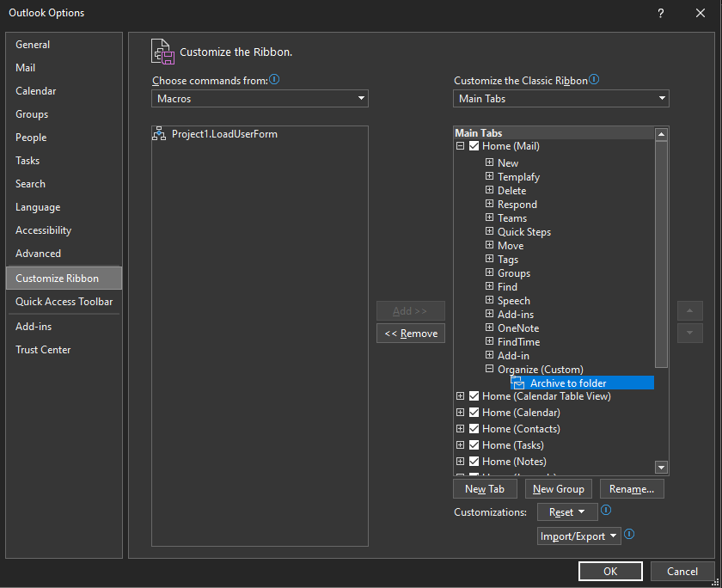Toggle the Home (Calendar) checkbox
Viewport: 722px width, 588px height.
point(474,413)
